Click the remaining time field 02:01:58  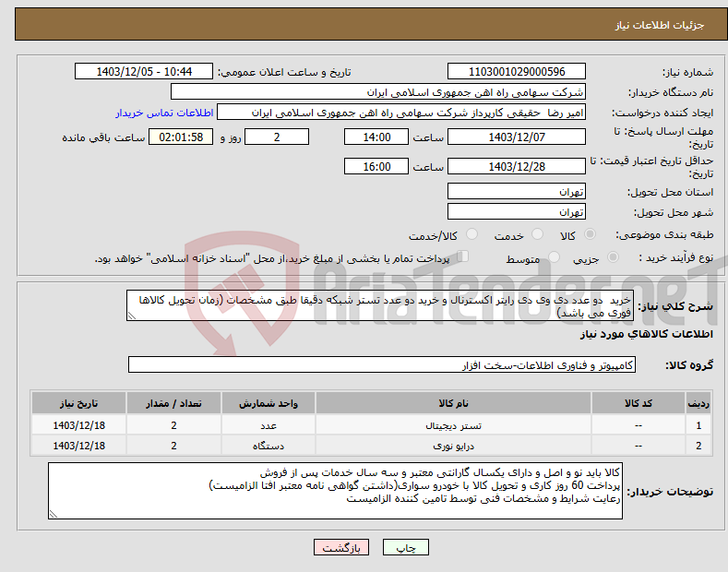click(x=181, y=137)
